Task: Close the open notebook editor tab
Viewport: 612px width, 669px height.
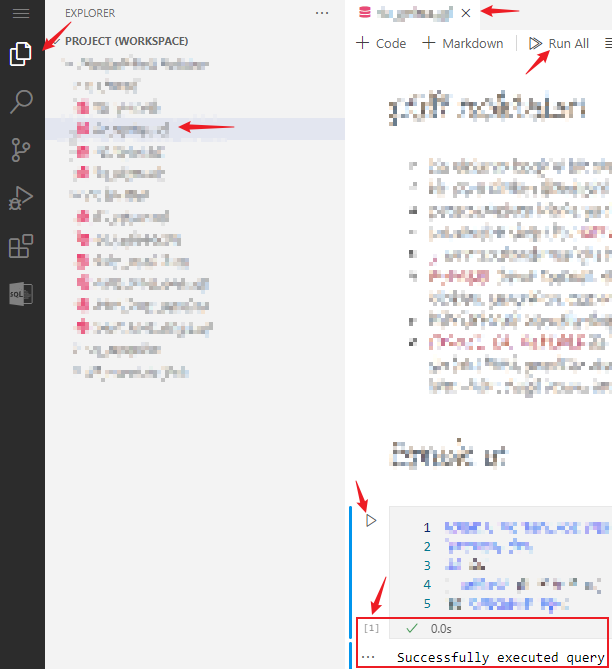Action: (x=466, y=13)
